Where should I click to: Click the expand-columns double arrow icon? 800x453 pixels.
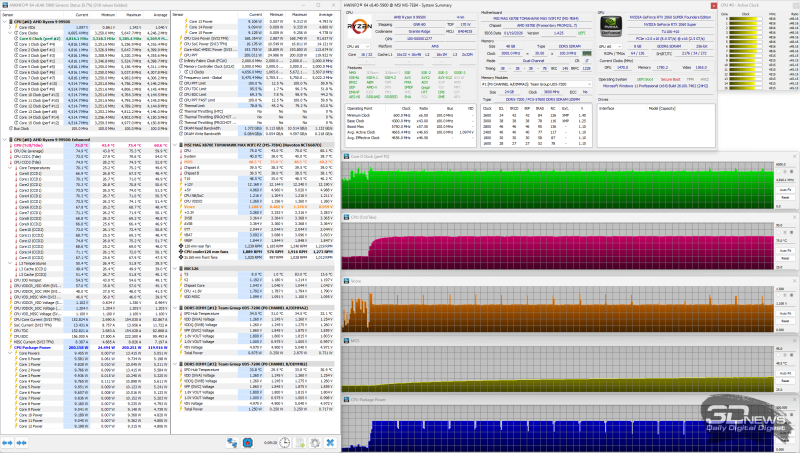tap(8, 442)
